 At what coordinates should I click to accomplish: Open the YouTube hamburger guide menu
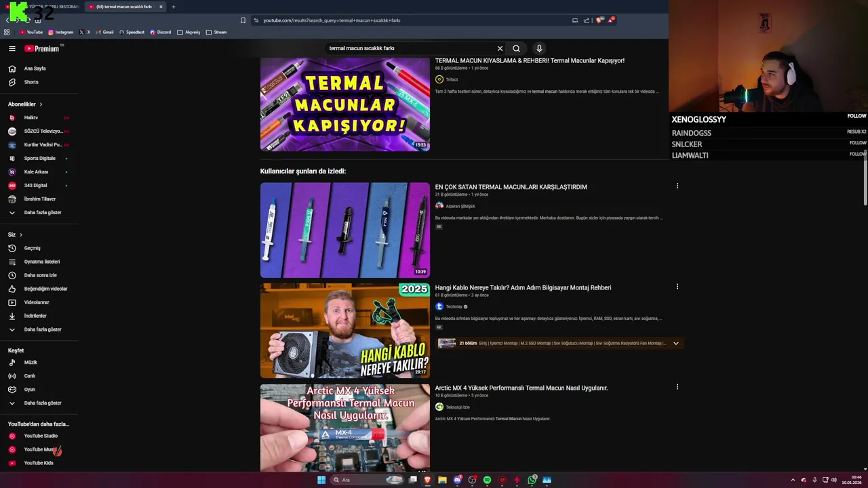click(x=12, y=48)
